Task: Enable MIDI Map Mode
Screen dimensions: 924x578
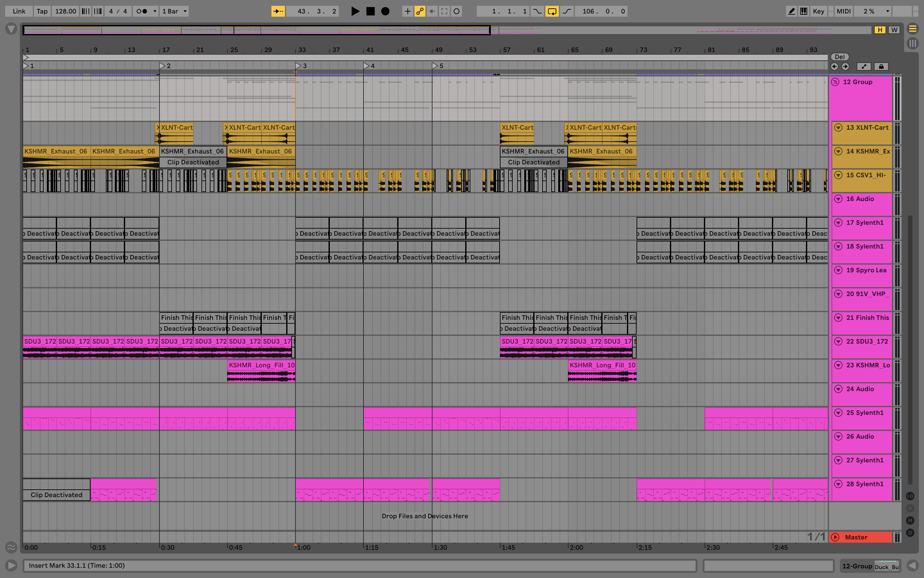Action: click(x=843, y=11)
